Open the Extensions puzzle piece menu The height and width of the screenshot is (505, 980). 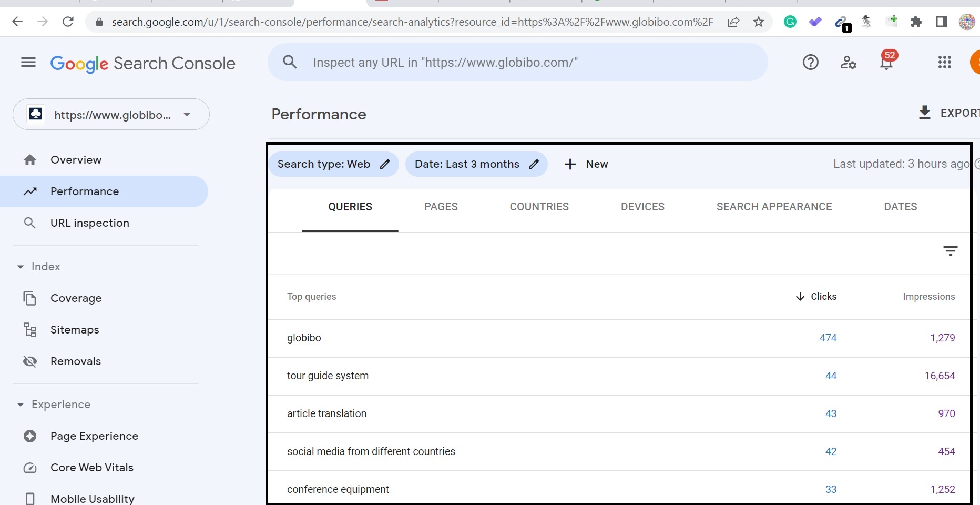coord(916,22)
